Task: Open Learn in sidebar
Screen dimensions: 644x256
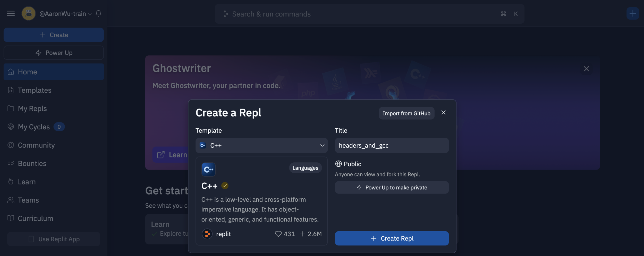Action: 54,182
